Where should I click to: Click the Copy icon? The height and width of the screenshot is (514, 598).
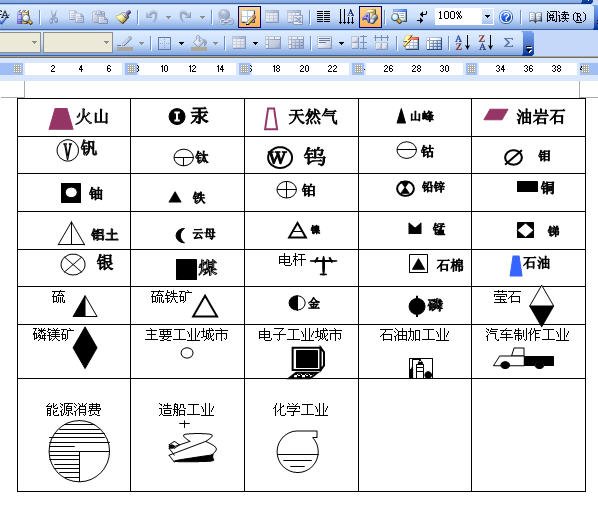tap(76, 17)
